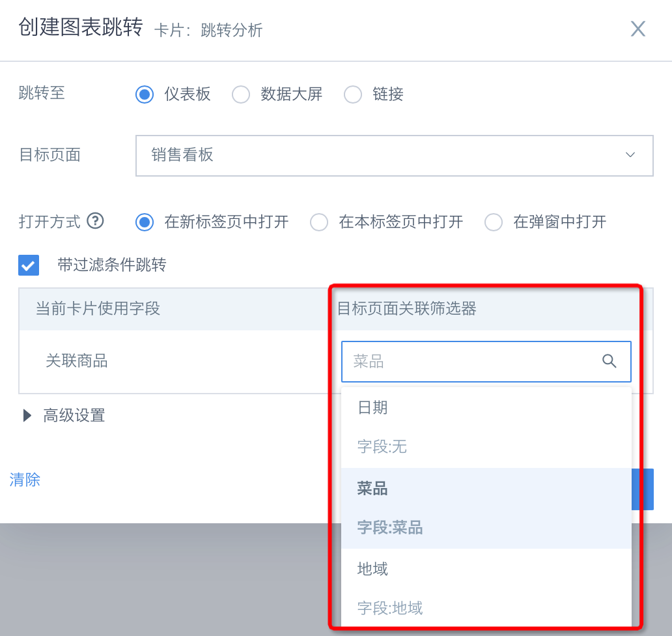Click the help icon beside 打开方式
Viewport: 672px width, 636px height.
tap(96, 222)
